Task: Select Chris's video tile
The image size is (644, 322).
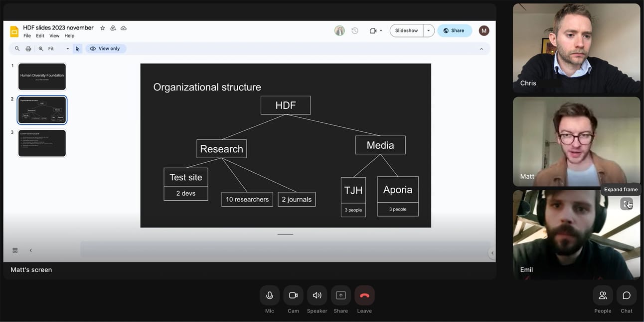Action: coord(576,48)
